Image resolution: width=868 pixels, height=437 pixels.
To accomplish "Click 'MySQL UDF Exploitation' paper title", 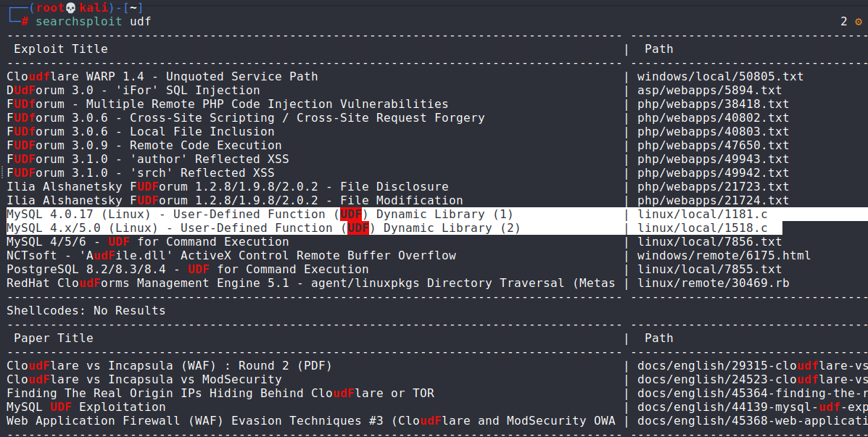I will tap(86, 407).
